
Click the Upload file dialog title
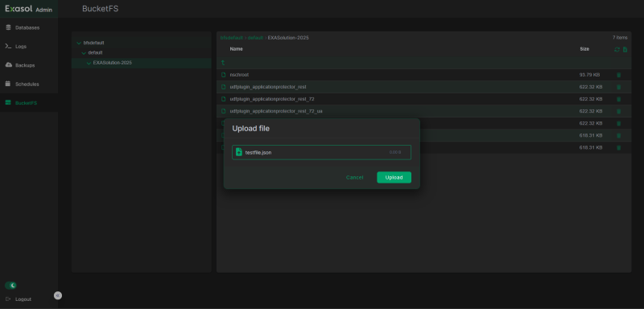pos(251,129)
